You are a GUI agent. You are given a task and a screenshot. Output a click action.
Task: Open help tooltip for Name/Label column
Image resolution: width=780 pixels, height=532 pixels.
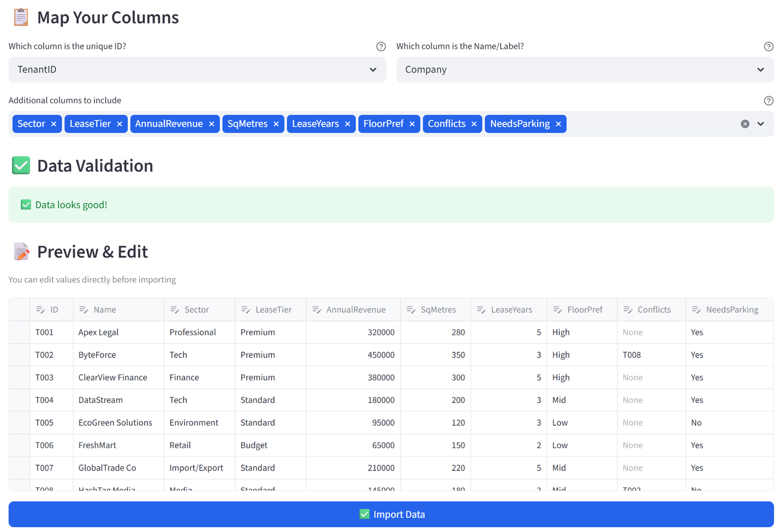click(x=769, y=46)
